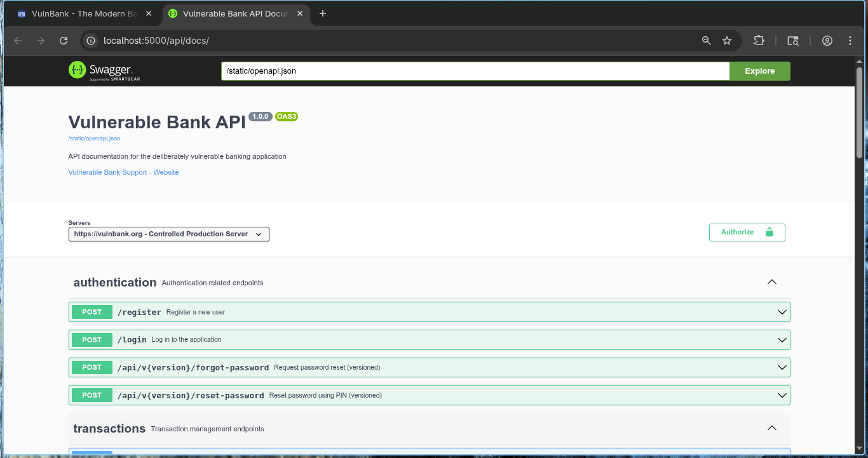Click the Explore button
Viewport: 868px width, 458px height.
[x=760, y=71]
